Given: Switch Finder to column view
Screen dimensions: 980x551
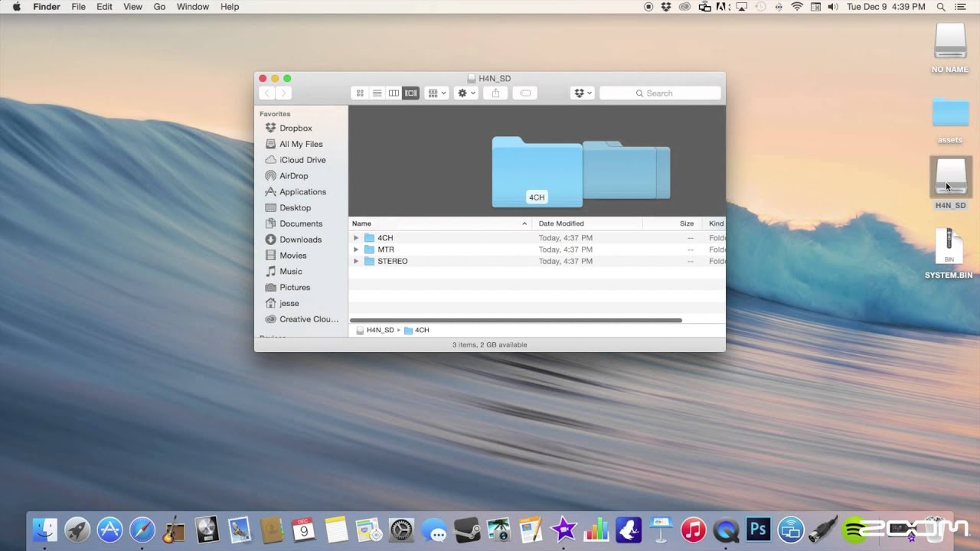Looking at the screenshot, I should click(394, 93).
